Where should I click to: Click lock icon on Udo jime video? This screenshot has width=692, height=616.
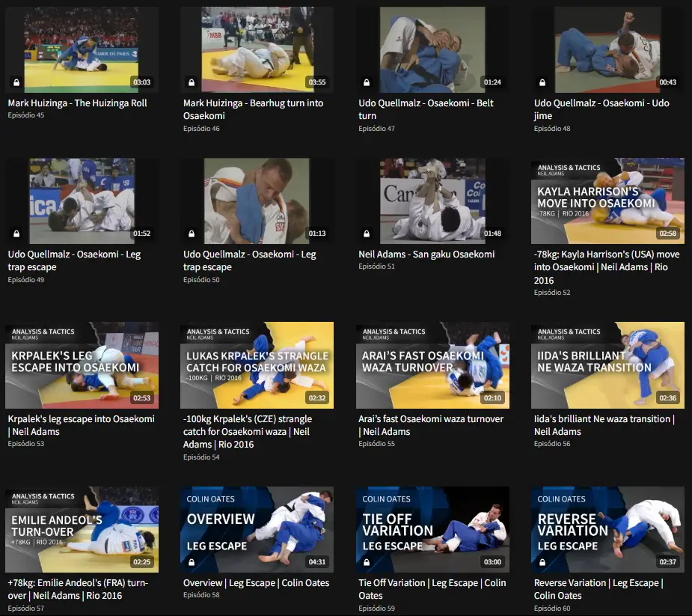pyautogui.click(x=542, y=82)
